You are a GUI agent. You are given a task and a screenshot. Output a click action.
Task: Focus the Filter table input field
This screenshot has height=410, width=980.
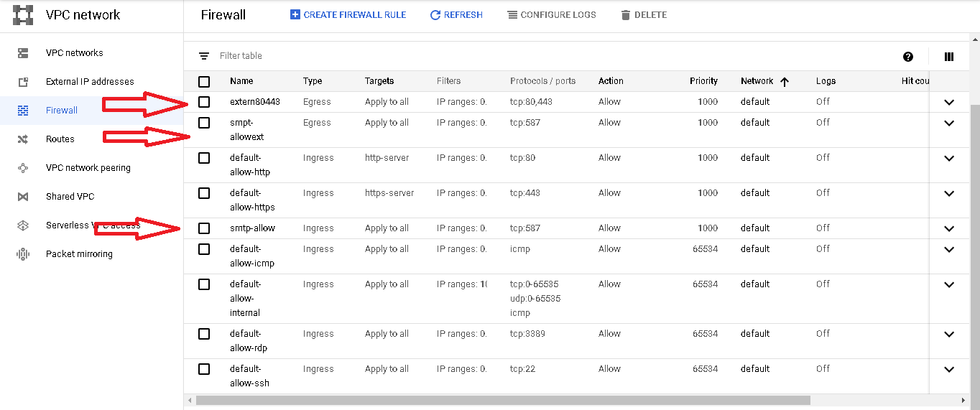pos(503,56)
